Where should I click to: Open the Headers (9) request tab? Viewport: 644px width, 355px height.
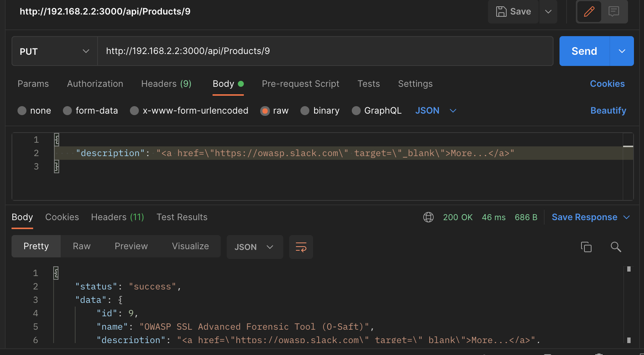click(166, 84)
